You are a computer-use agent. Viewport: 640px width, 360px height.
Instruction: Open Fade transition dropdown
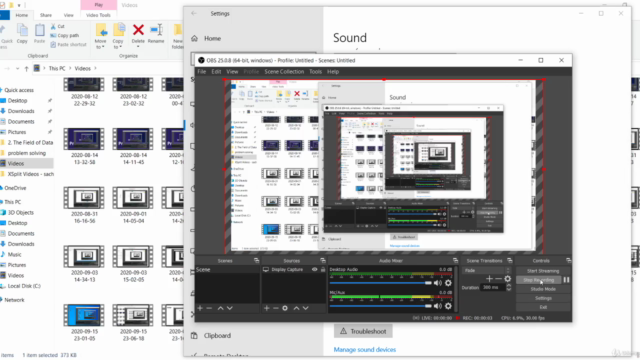(x=487, y=270)
